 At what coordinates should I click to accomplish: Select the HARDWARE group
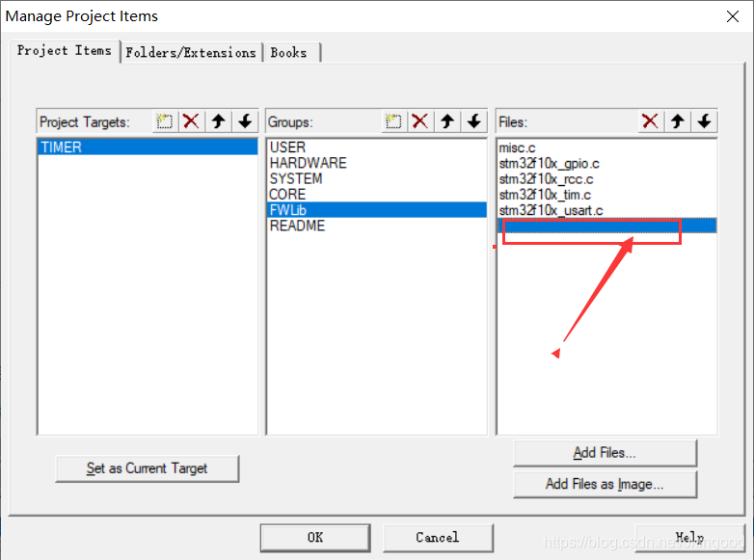[377, 163]
